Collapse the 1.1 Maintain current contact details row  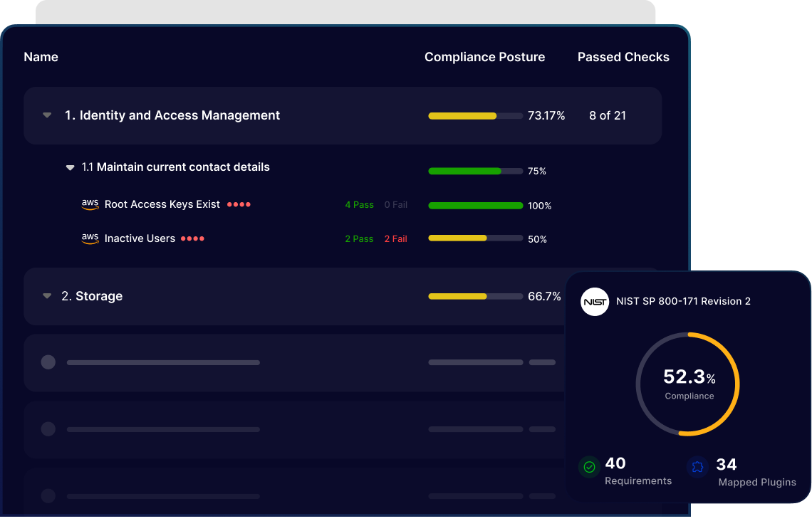point(70,168)
